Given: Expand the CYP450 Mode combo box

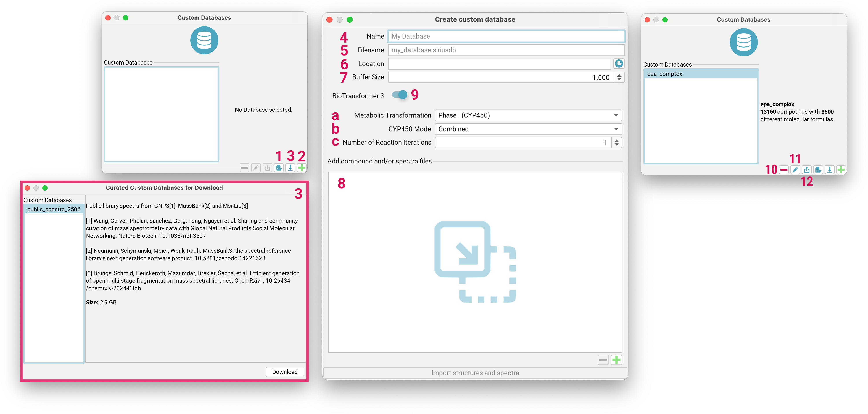Looking at the screenshot, I should [x=528, y=129].
